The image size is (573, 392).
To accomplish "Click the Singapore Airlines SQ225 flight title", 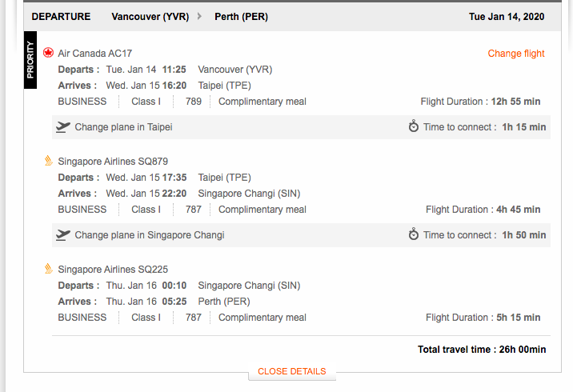I will pyautogui.click(x=113, y=270).
